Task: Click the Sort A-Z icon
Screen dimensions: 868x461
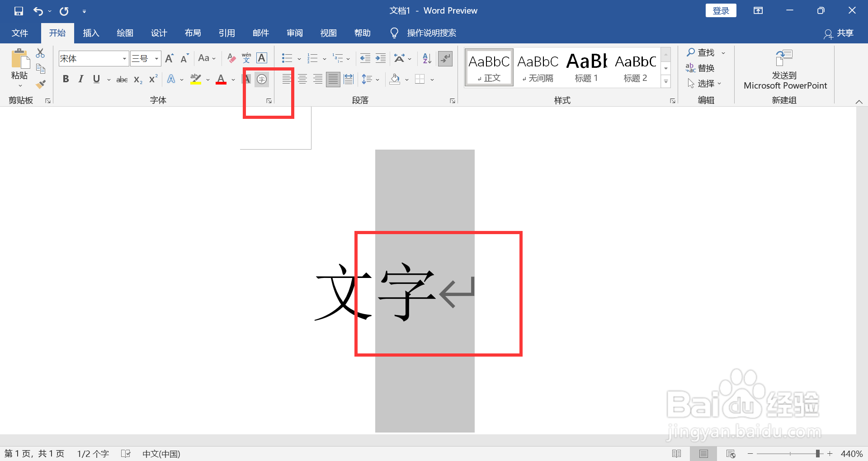Action: 427,58
